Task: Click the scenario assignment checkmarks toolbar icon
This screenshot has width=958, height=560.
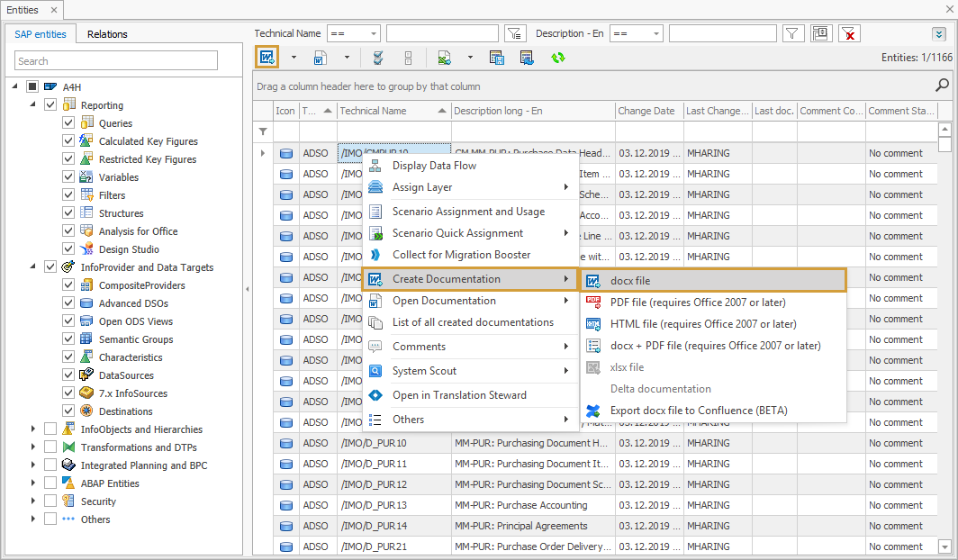Action: coord(377,57)
